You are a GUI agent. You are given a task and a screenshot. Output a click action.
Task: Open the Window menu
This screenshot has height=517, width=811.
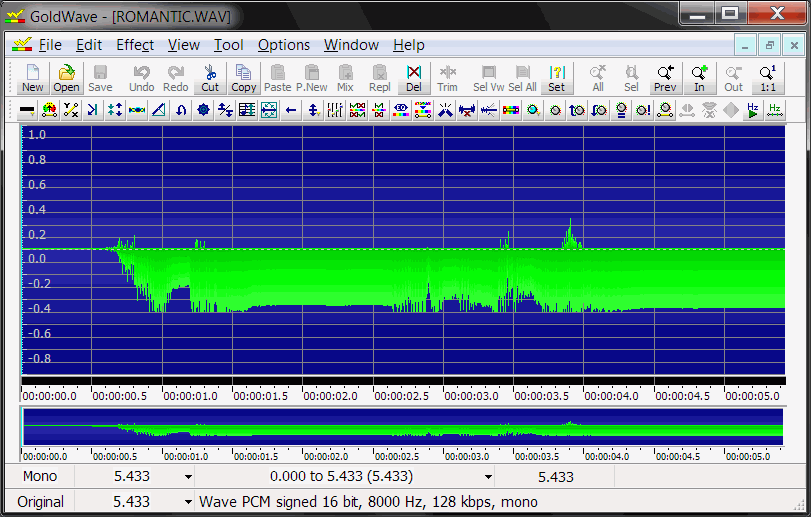(x=351, y=45)
